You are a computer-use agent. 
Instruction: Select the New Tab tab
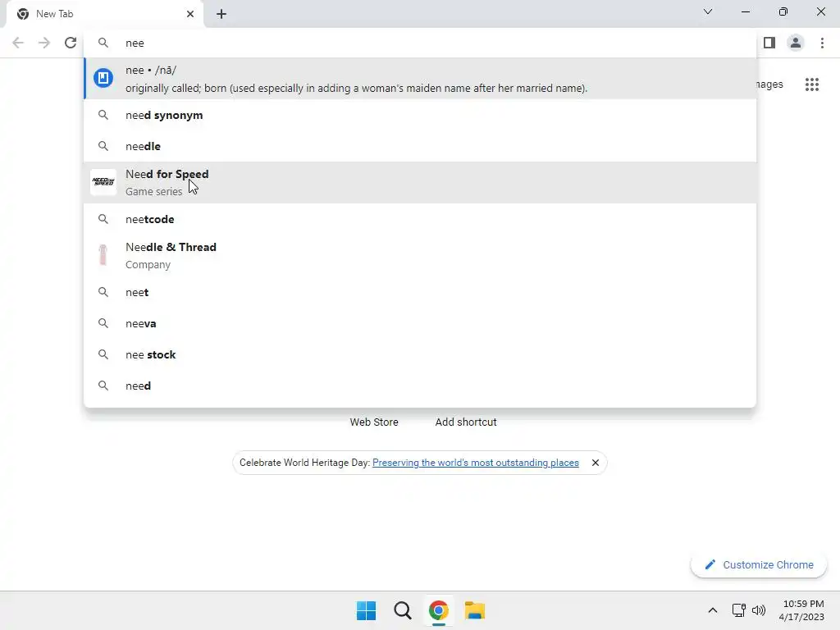pyautogui.click(x=105, y=14)
